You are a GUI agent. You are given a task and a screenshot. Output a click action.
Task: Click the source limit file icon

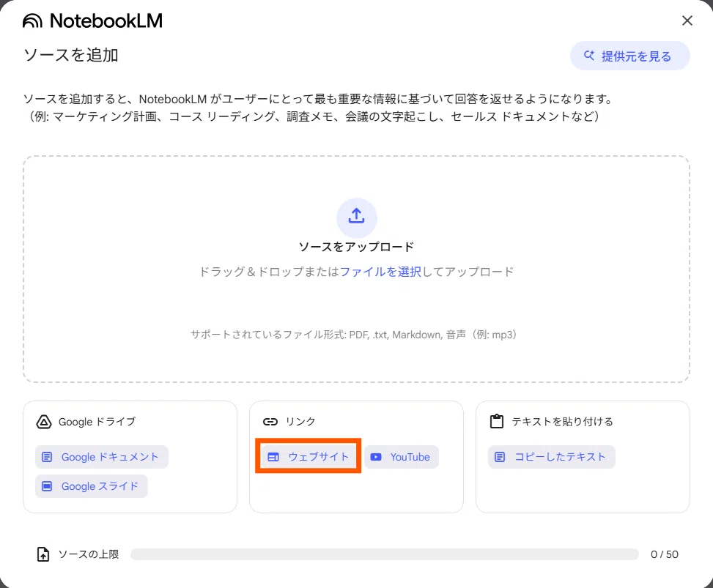(43, 554)
